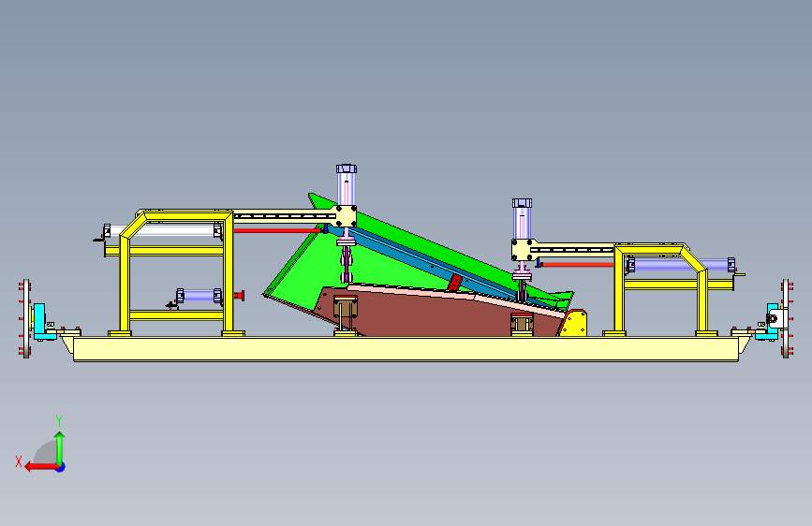Select the tall vertical cylinder above the left clamp
812x526 pixels.
347,184
